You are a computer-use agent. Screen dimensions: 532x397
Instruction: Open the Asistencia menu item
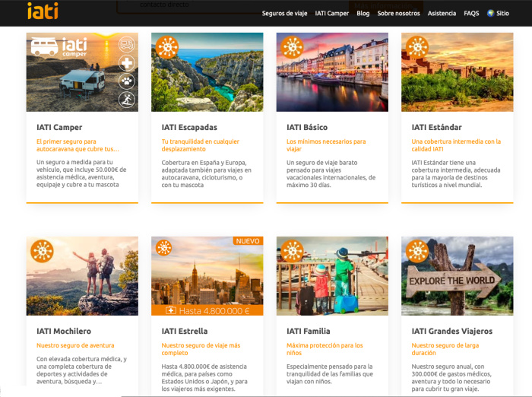[x=442, y=13]
